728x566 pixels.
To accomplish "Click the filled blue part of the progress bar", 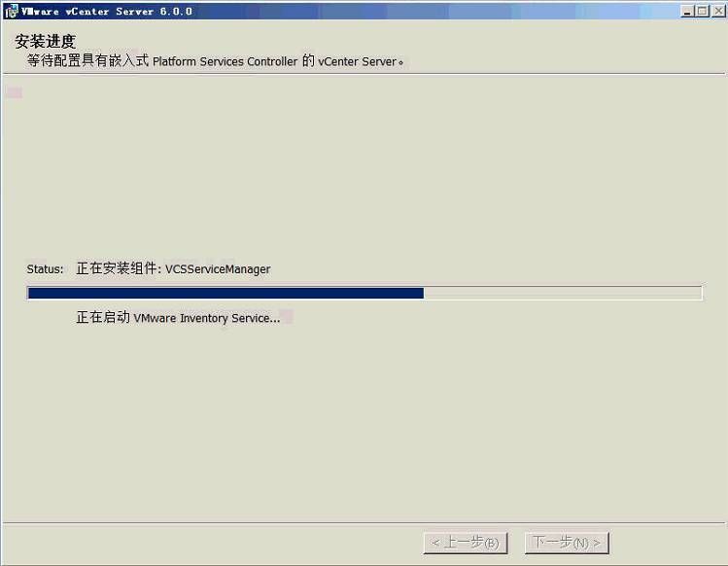I will pyautogui.click(x=225, y=294).
